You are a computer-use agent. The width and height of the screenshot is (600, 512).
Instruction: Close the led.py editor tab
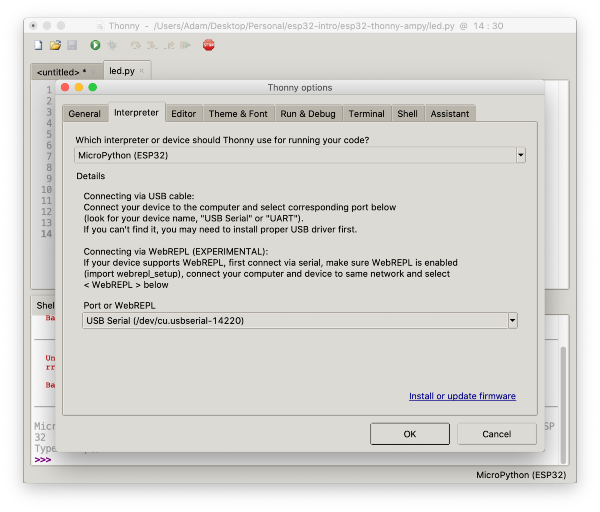pos(142,71)
